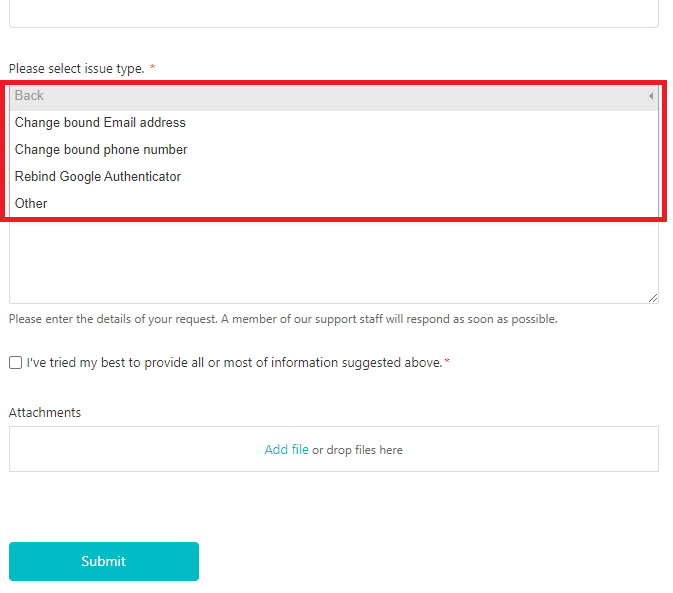Click the "or drop files here" text
This screenshot has height=593, width=673.
click(357, 450)
